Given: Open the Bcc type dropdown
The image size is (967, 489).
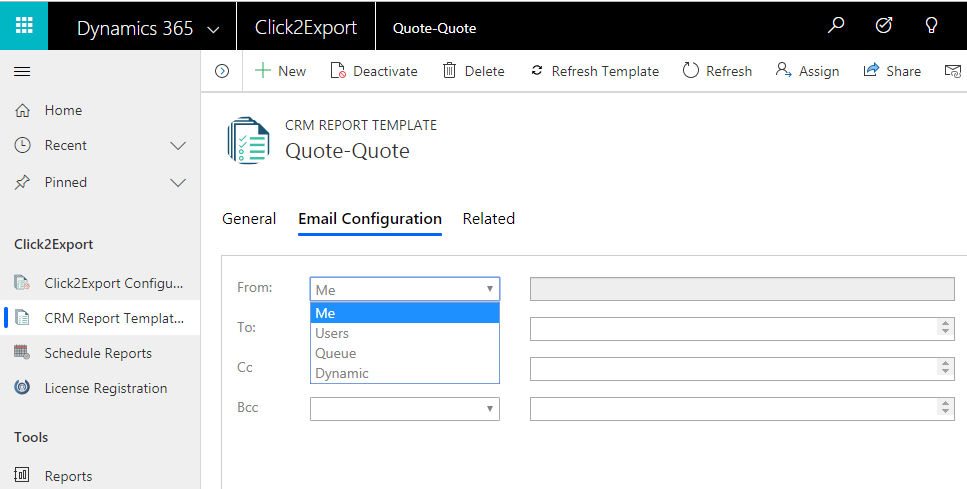Looking at the screenshot, I should tap(405, 408).
